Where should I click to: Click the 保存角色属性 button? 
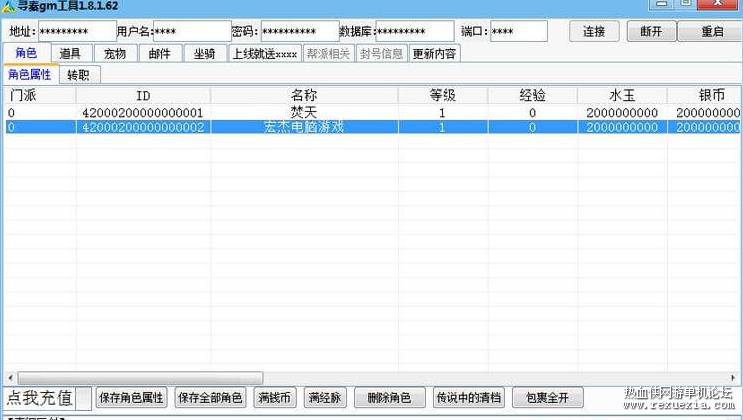tap(131, 398)
